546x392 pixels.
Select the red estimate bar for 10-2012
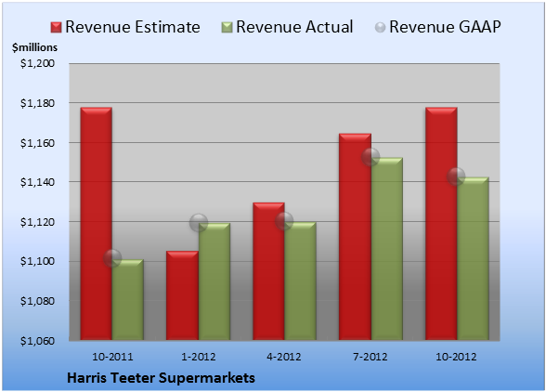tap(441, 224)
